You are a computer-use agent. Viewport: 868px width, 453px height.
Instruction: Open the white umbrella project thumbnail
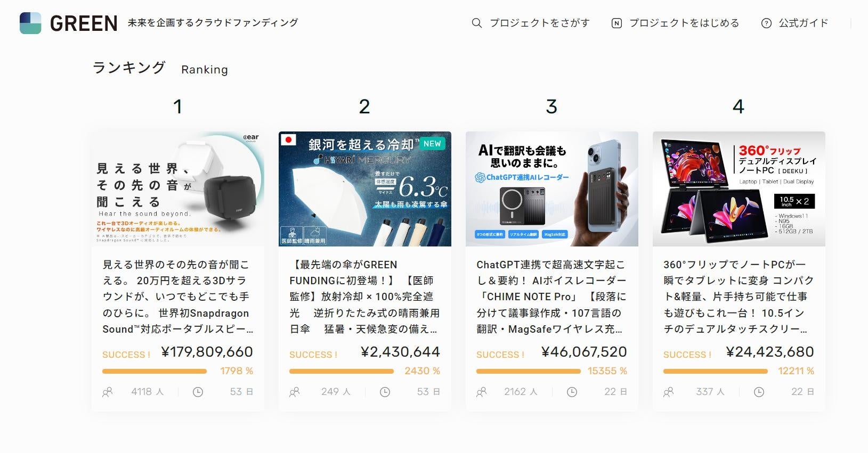365,189
